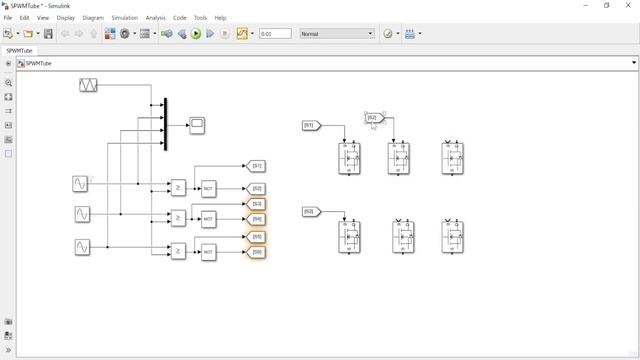Click the Forward navigation arrow in the toolbar
The width and height of the screenshot is (640, 360).
[79, 33]
